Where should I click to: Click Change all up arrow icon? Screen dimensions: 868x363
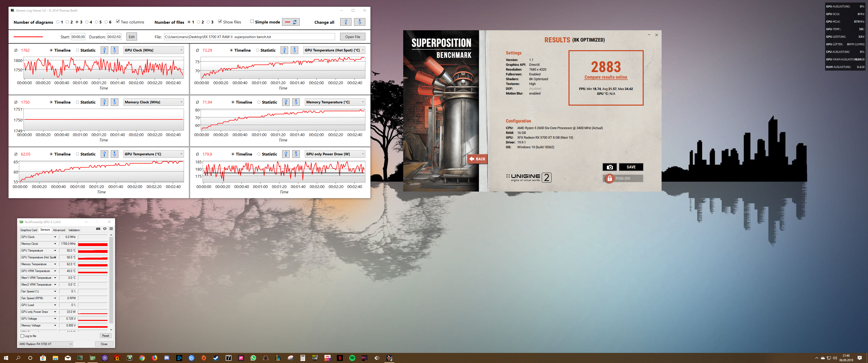(346, 22)
